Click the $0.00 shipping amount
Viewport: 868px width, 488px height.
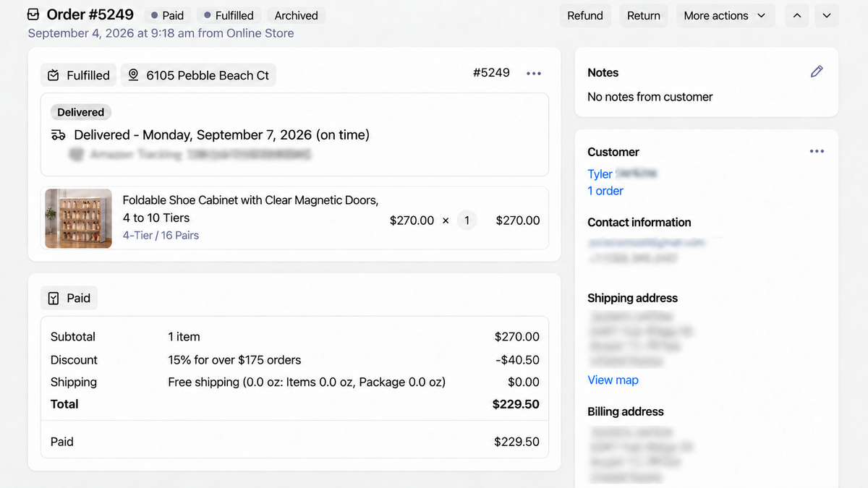pyautogui.click(x=524, y=382)
